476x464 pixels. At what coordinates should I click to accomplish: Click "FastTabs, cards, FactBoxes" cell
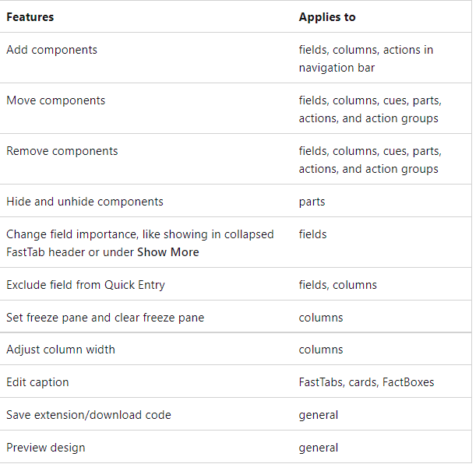366,382
